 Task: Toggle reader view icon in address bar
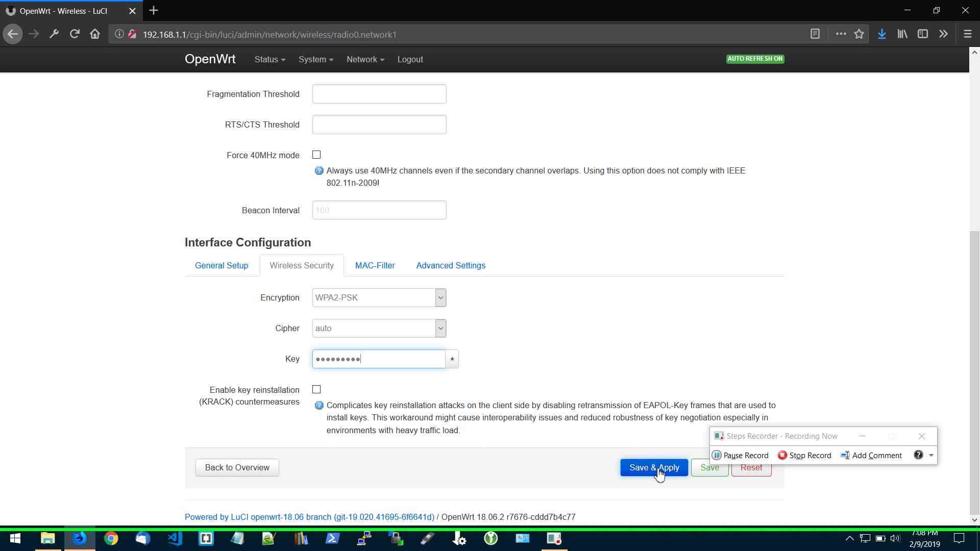point(815,34)
